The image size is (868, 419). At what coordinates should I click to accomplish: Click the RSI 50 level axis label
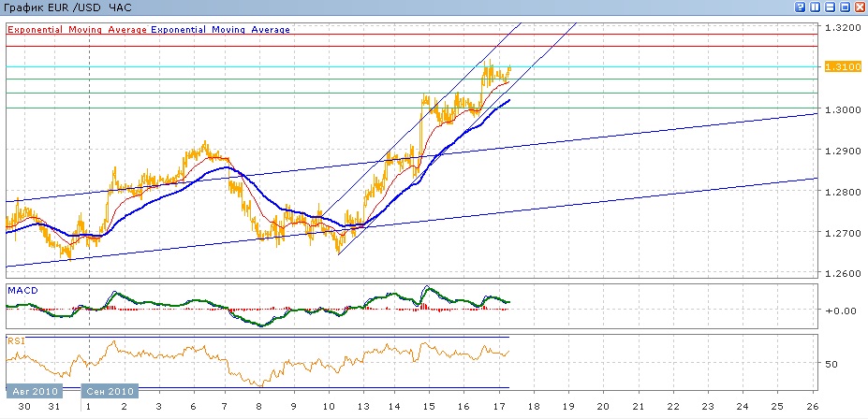pos(831,364)
